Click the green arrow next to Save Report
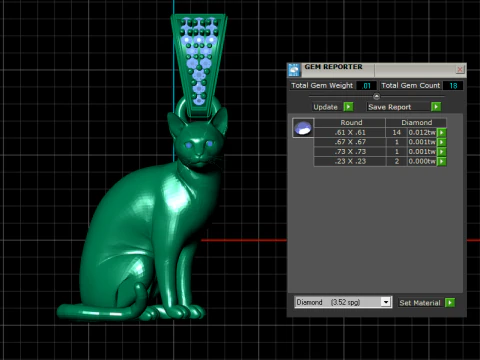480x360 pixels. click(x=436, y=107)
